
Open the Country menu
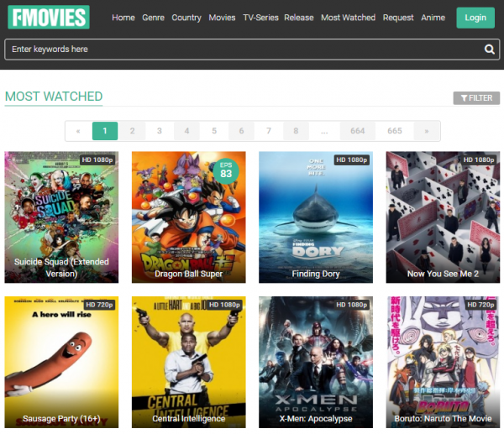[186, 18]
